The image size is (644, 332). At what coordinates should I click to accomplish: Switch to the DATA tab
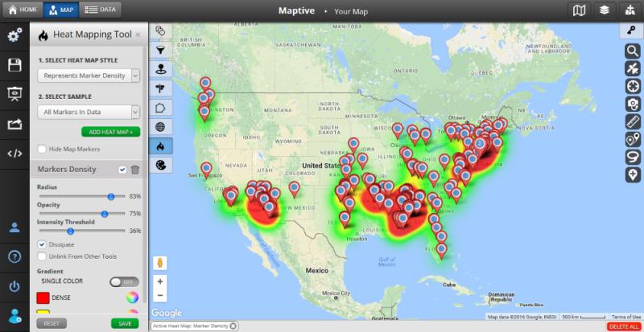[100, 10]
